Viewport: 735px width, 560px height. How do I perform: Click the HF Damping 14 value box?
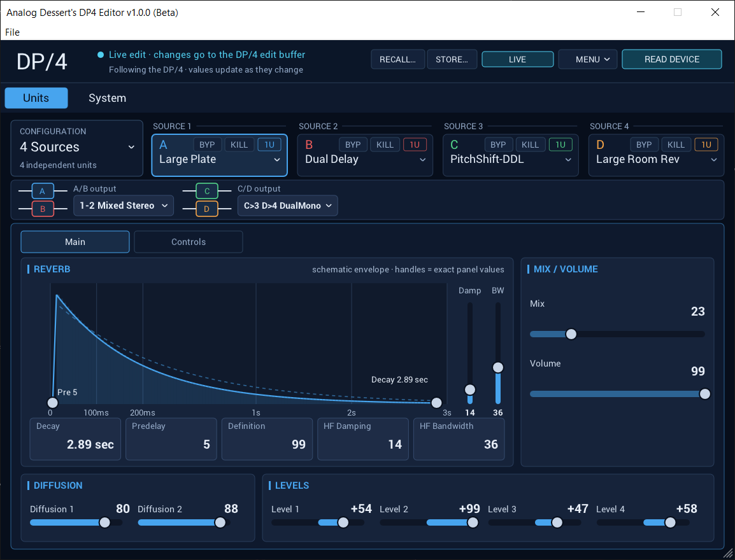pos(363,439)
